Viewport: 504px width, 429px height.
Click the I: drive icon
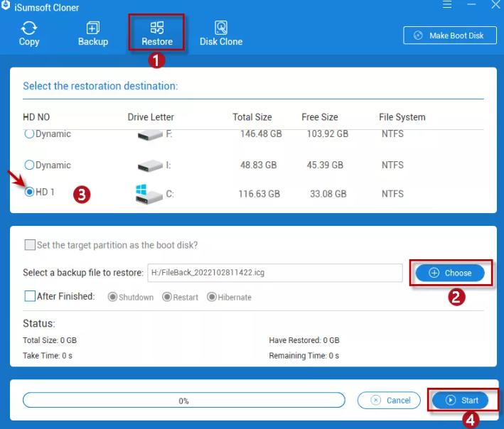click(x=150, y=165)
